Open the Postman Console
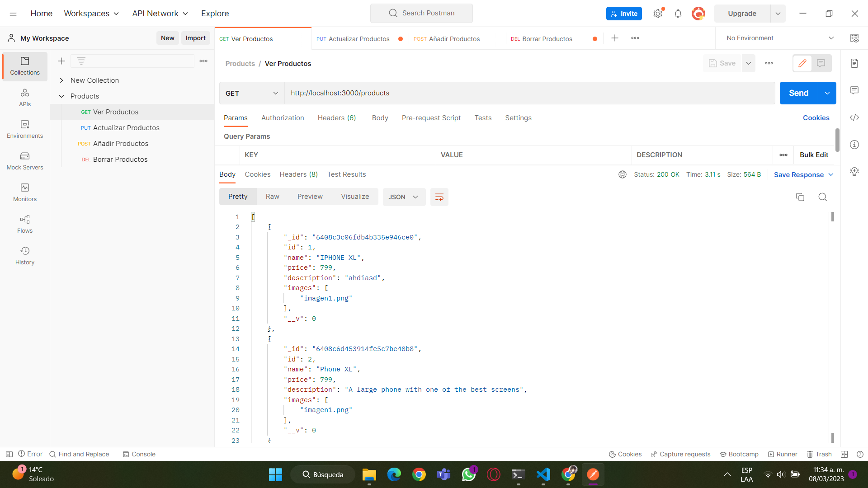Screen dimensions: 868x488 pos(139,454)
